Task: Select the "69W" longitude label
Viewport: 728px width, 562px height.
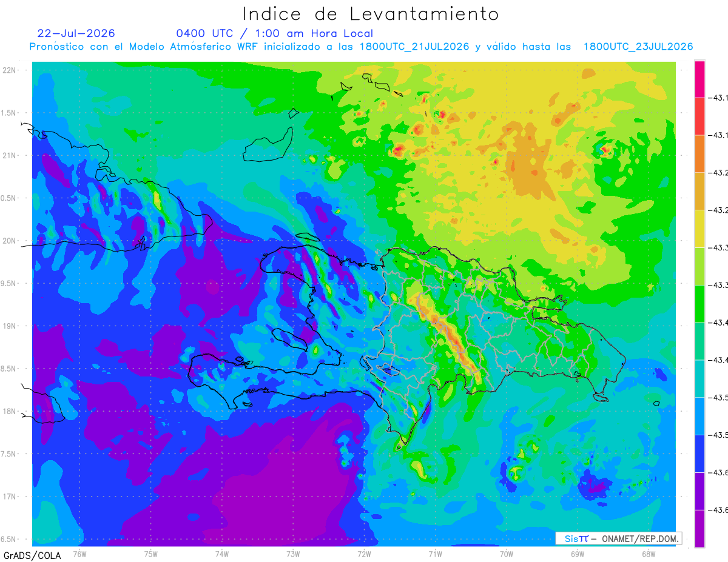Action: point(578,554)
